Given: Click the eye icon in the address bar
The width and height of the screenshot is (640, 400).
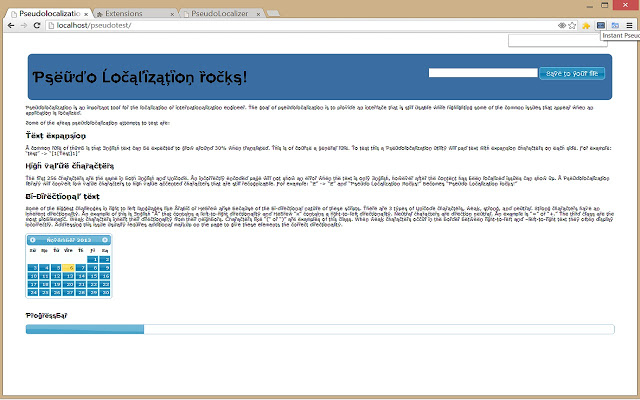Looking at the screenshot, I should tap(562, 25).
